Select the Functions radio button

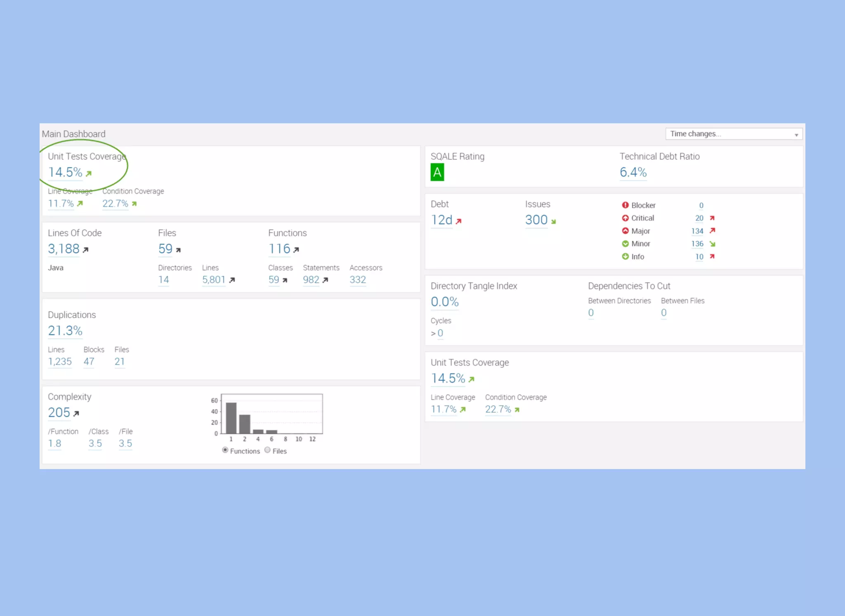pos(225,450)
